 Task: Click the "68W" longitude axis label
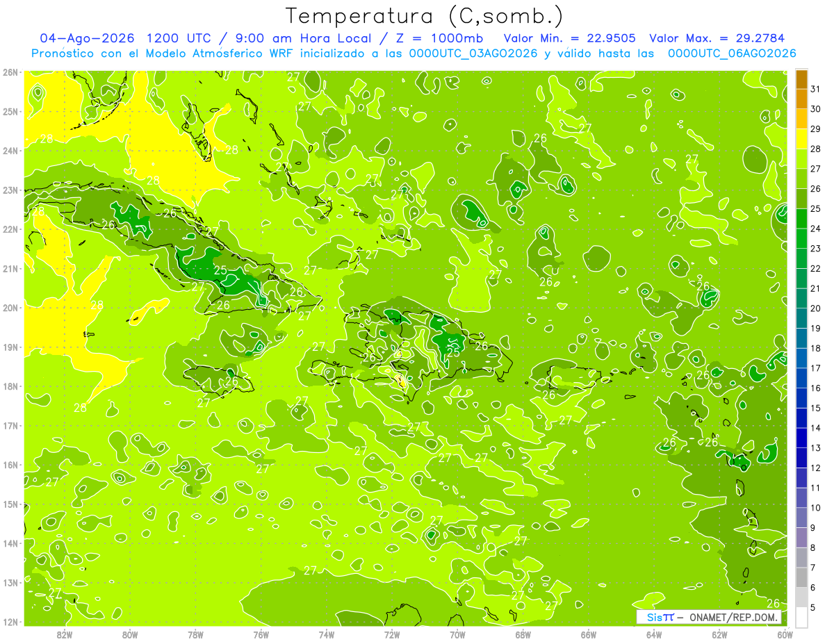click(523, 634)
